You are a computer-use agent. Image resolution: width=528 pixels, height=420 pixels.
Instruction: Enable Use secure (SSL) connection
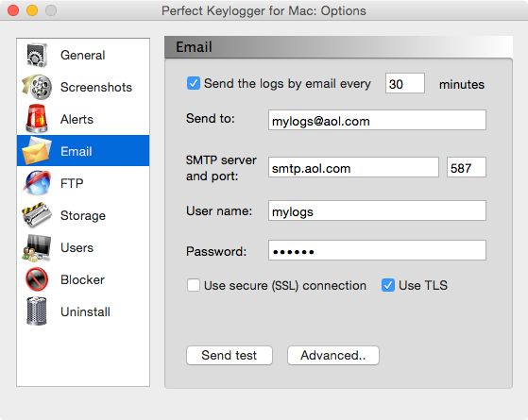click(x=194, y=285)
